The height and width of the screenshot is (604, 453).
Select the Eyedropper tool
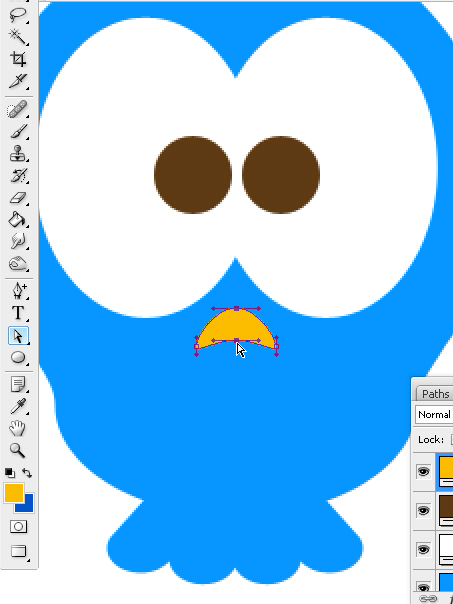pos(18,406)
